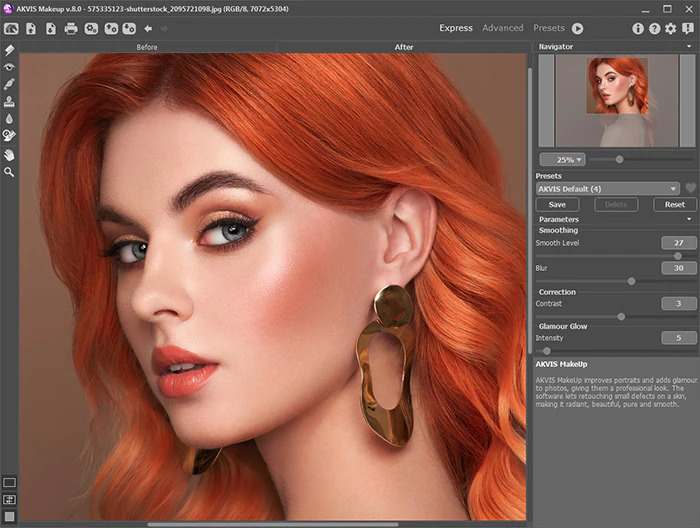700x528 pixels.
Task: Click the Blur slider handle
Action: (631, 281)
